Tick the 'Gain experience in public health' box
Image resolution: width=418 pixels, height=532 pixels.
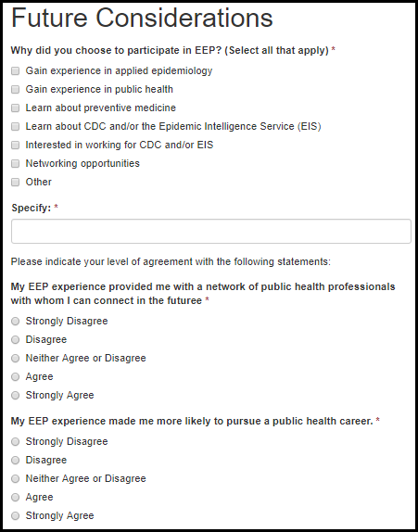coord(15,90)
